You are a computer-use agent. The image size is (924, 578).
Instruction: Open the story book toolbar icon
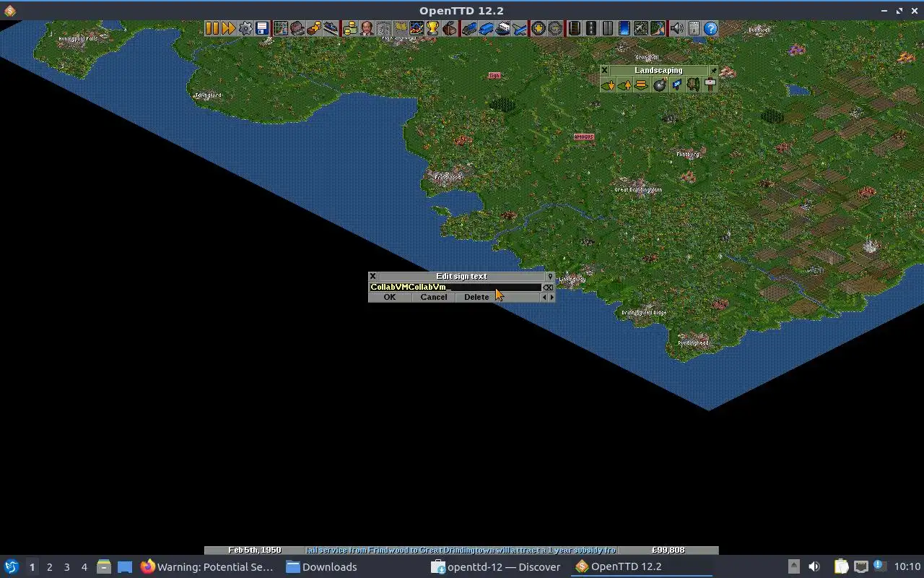[383, 28]
